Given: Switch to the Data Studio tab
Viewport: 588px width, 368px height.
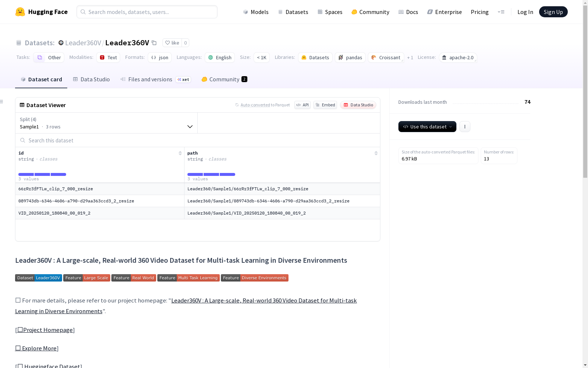Looking at the screenshot, I should tap(92, 79).
